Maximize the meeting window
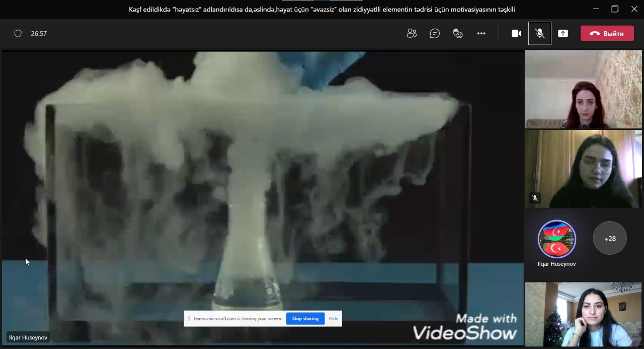Screen dimensions: 644x349 tap(615, 9)
